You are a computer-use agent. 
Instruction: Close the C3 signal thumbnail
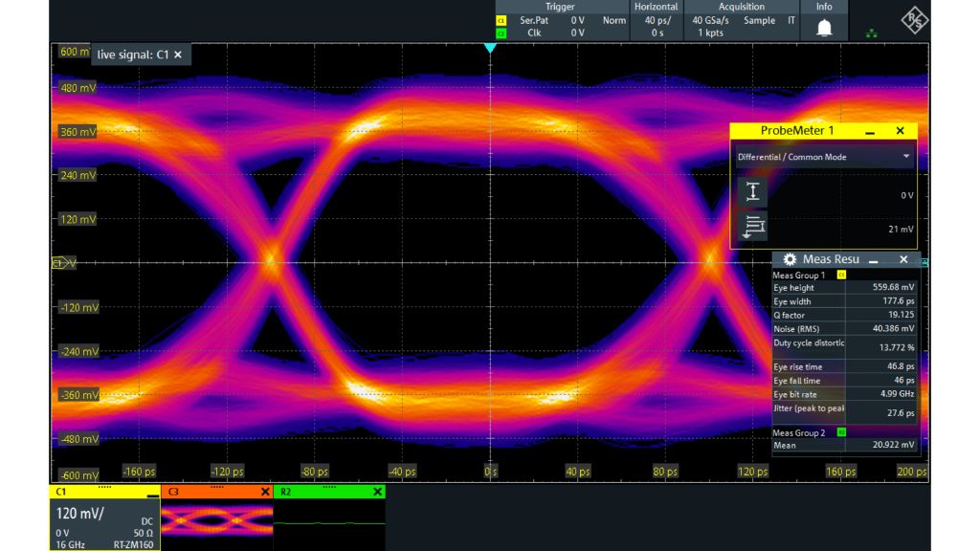[265, 492]
